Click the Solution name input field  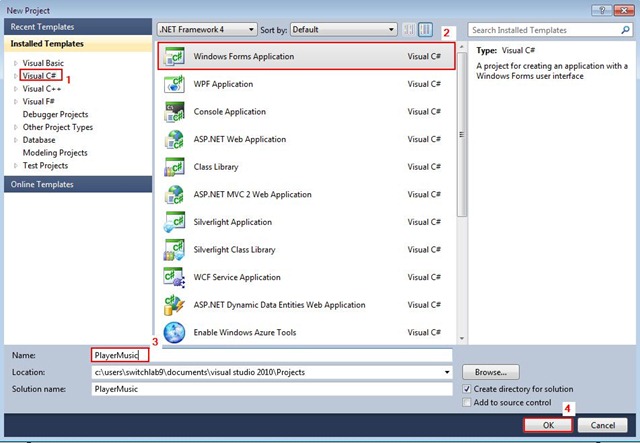click(272, 389)
